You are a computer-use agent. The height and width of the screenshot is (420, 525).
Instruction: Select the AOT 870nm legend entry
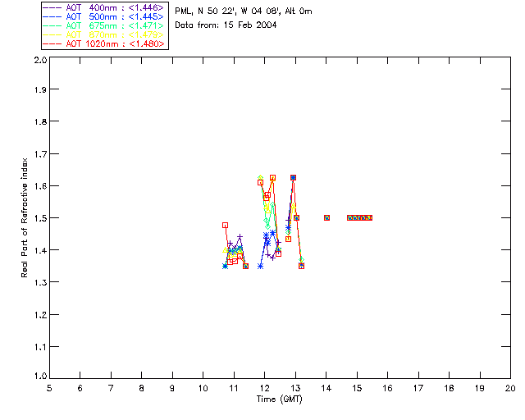tap(103, 34)
